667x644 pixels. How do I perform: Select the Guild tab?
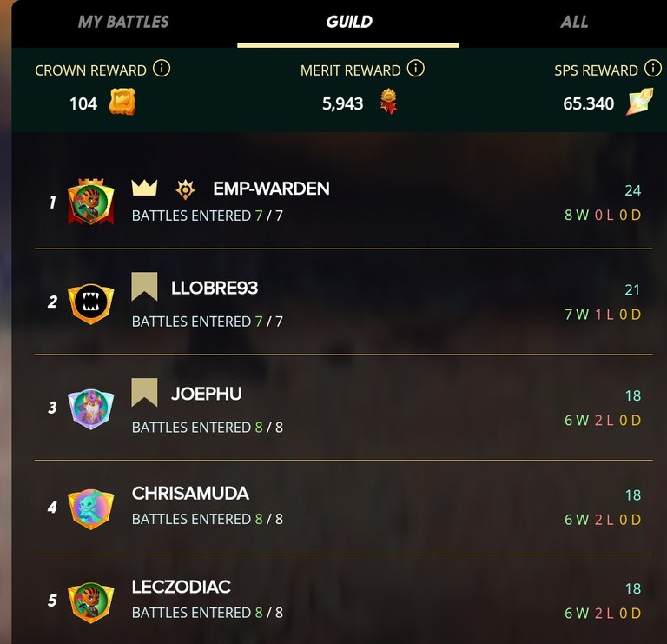coord(349,22)
